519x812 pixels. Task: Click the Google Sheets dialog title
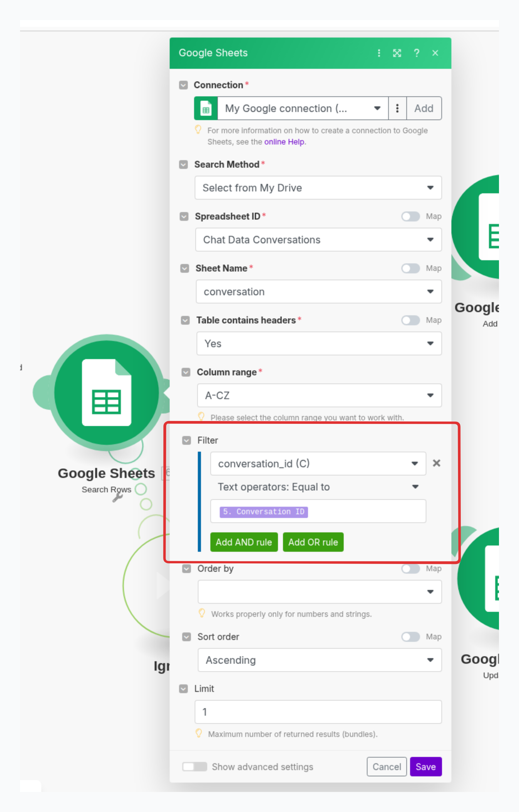(x=213, y=53)
